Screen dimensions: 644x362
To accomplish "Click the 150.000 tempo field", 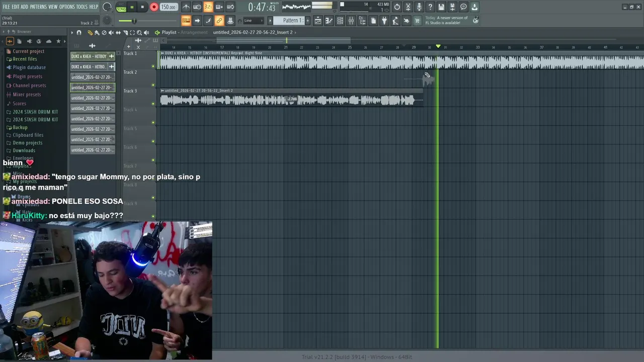I will pos(168,7).
